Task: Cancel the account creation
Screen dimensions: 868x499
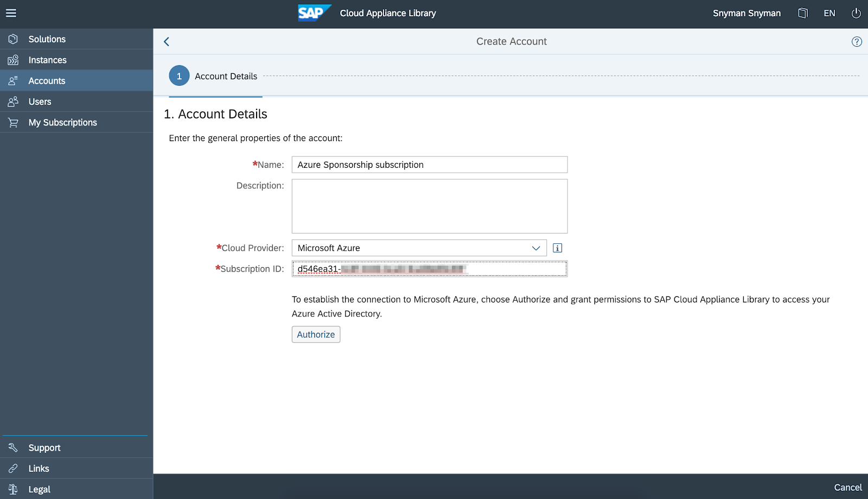Action: tap(848, 488)
